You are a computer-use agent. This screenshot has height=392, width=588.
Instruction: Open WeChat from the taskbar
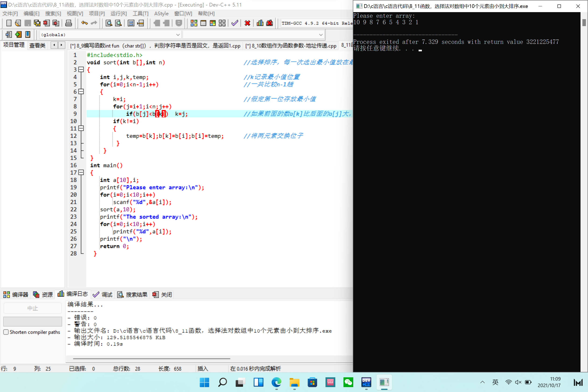pos(348,382)
